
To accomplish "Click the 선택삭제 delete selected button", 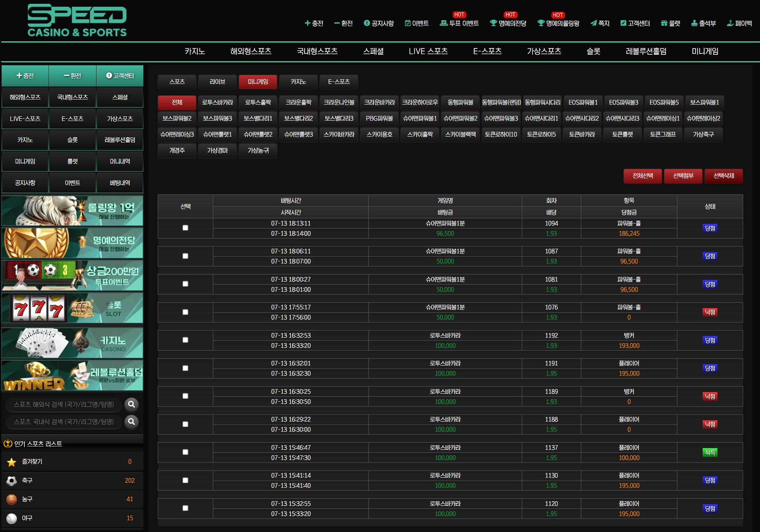I will pos(724,176).
